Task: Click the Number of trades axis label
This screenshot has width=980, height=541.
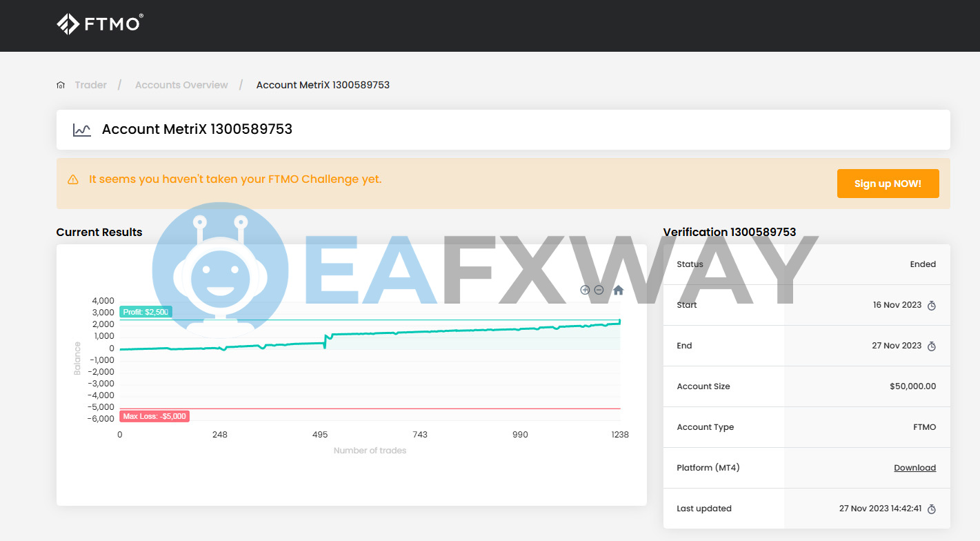Action: tap(370, 451)
